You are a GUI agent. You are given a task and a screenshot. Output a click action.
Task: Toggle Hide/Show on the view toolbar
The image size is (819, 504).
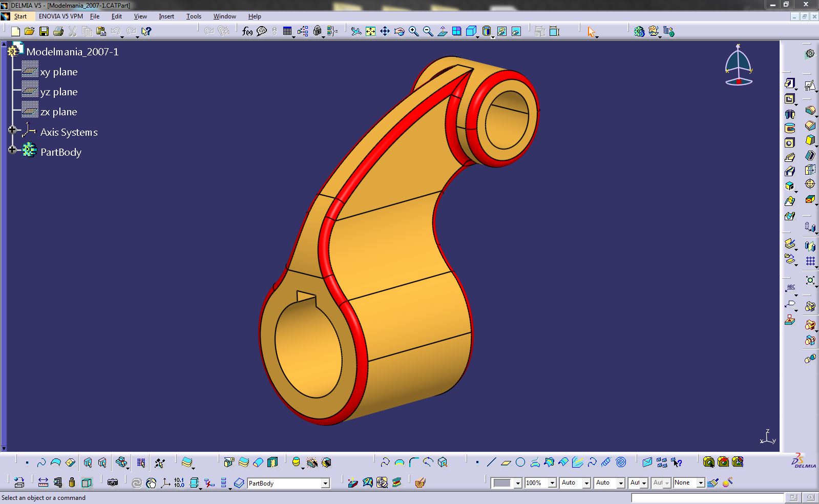501,32
